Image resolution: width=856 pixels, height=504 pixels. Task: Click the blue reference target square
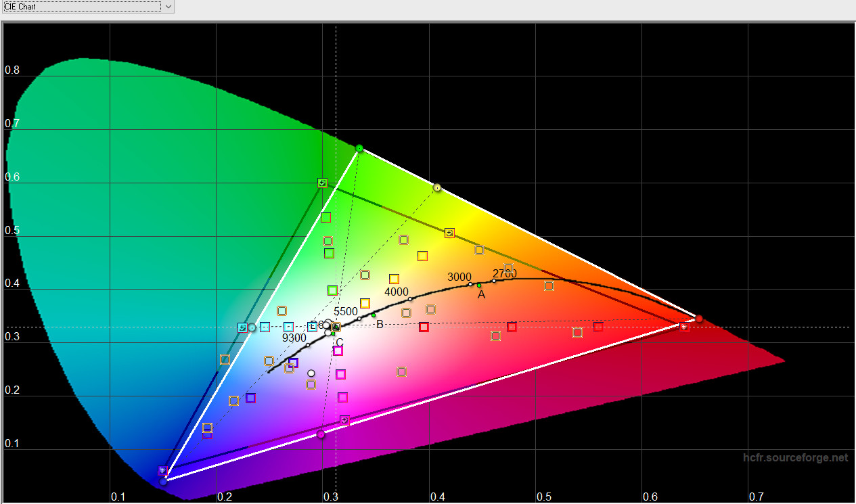162,470
